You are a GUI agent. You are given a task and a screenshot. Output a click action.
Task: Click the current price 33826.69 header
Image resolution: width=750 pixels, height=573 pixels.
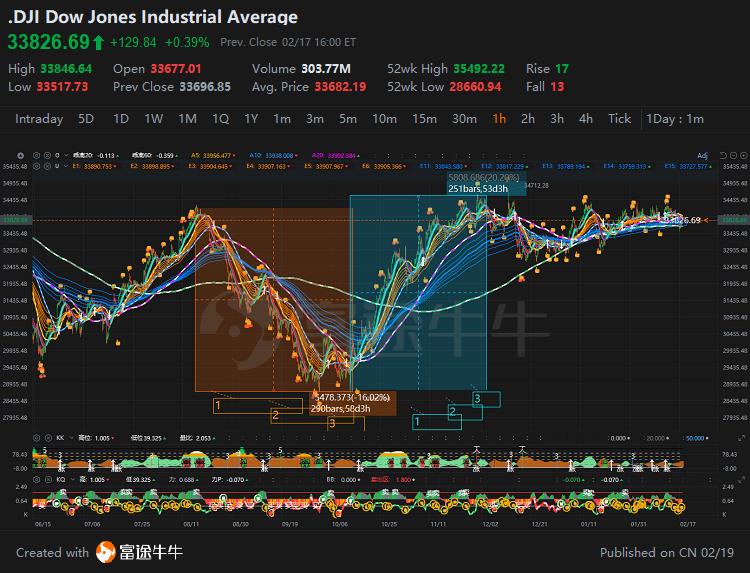pyautogui.click(x=49, y=42)
